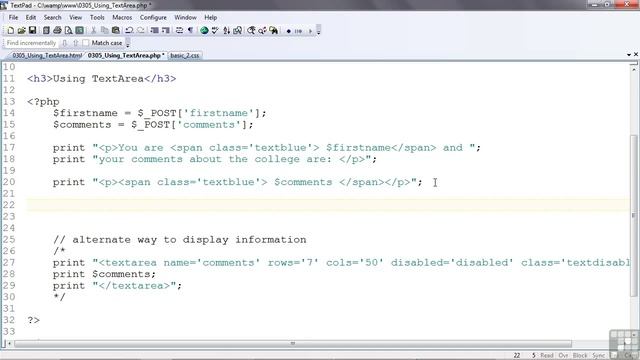Click the Open file folder icon
Viewport: 640px width, 360px height.
coord(22,31)
